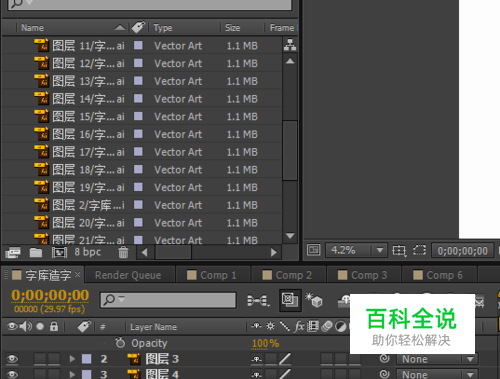Image resolution: width=500 pixels, height=379 pixels.
Task: Toggle Opacity stopwatch keyframe icon
Action: [x=120, y=342]
